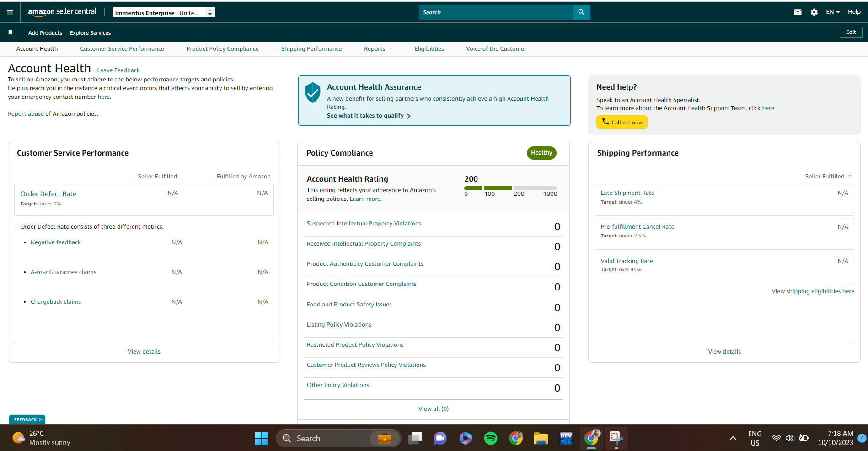The width and height of the screenshot is (868, 451).
Task: Open the FEEDBACK tab
Action: [27, 419]
